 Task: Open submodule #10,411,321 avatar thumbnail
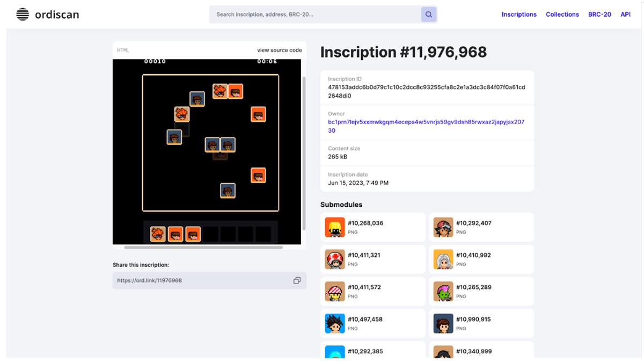click(335, 259)
